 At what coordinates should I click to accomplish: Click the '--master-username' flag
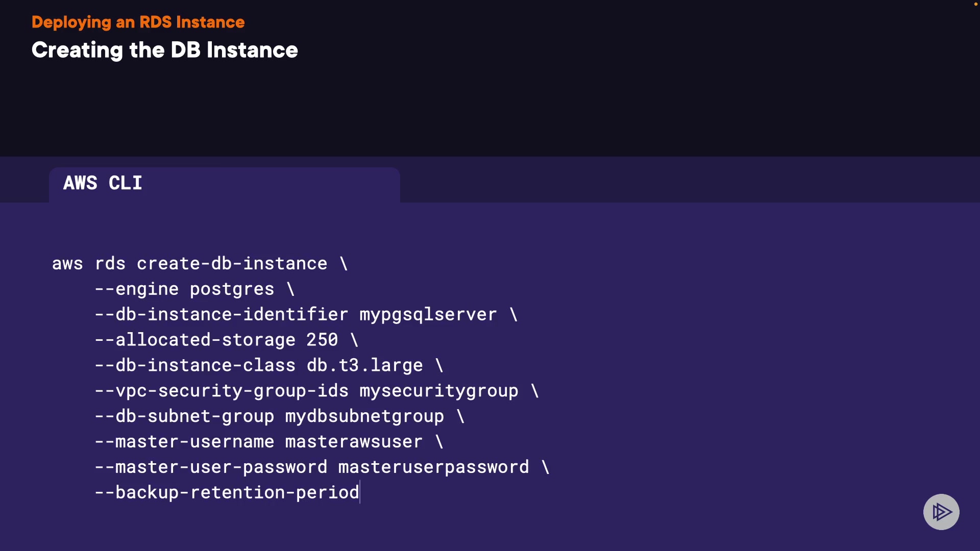(x=184, y=442)
